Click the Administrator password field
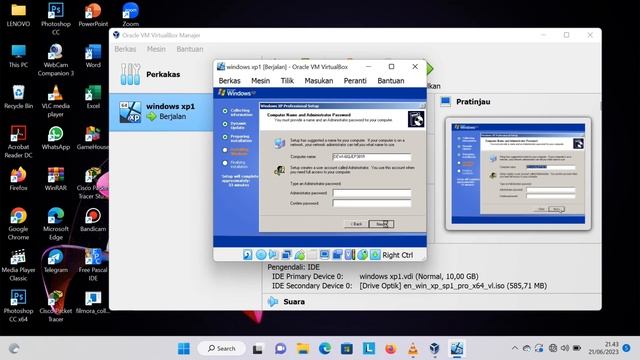Viewport: 640px width, 360px height. 372,193
